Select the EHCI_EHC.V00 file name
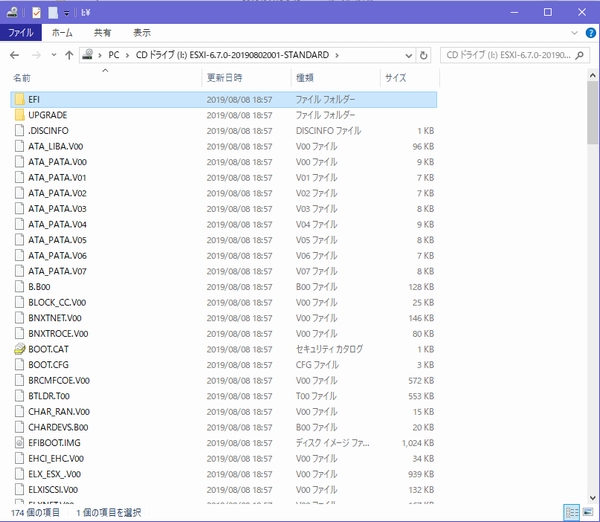600x522 pixels. tap(56, 459)
